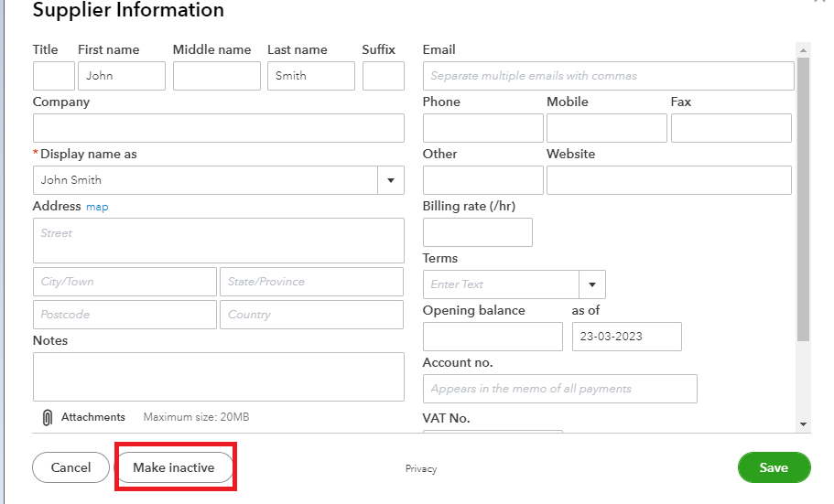Expand the Terms dropdown arrow

[591, 284]
